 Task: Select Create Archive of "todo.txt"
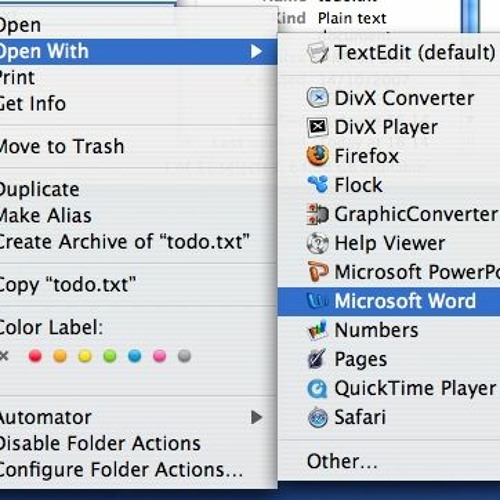tap(138, 242)
